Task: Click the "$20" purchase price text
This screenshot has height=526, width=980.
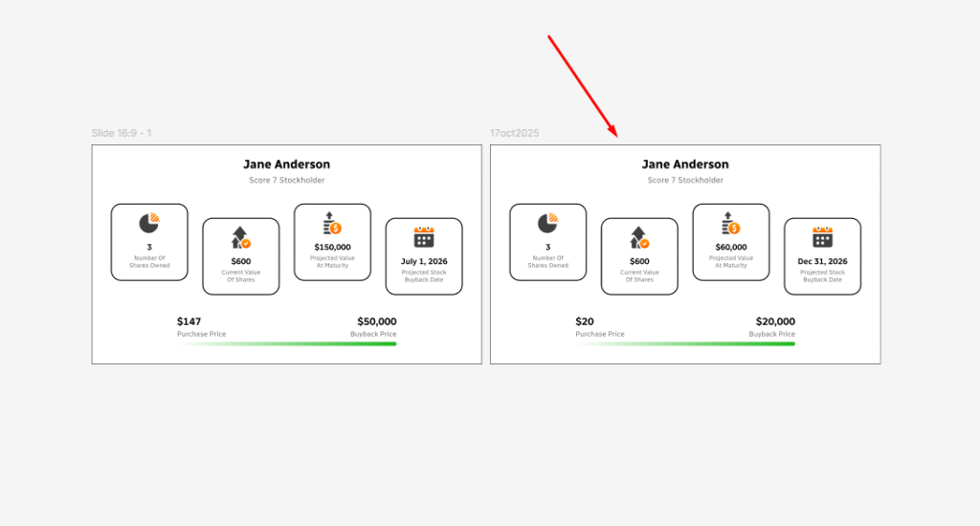Action: pos(585,322)
